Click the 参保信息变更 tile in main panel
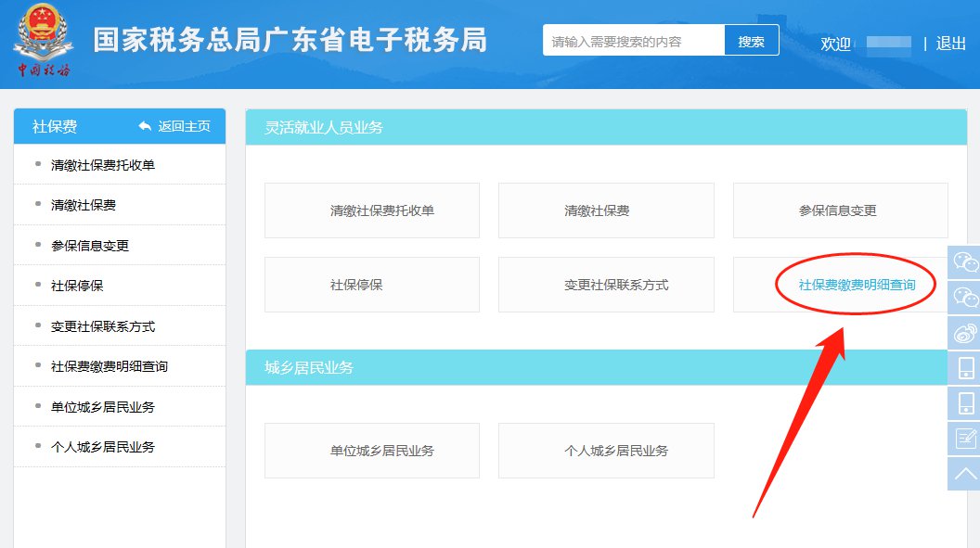Image resolution: width=980 pixels, height=548 pixels. [x=839, y=210]
